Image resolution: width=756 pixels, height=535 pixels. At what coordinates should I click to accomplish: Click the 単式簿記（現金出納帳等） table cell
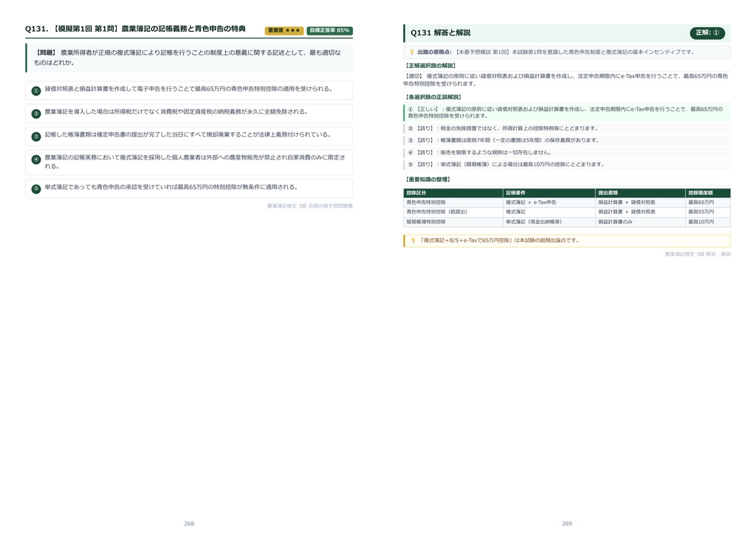pyautogui.click(x=549, y=222)
